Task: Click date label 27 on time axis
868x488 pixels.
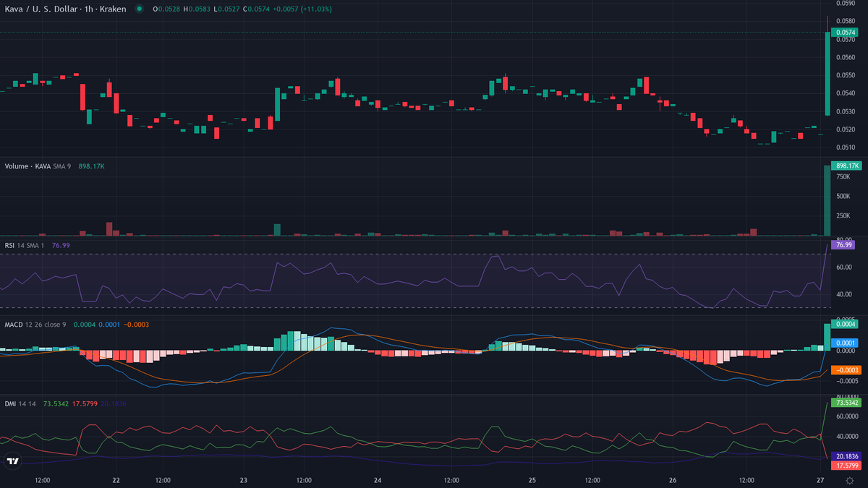Action: 821,480
